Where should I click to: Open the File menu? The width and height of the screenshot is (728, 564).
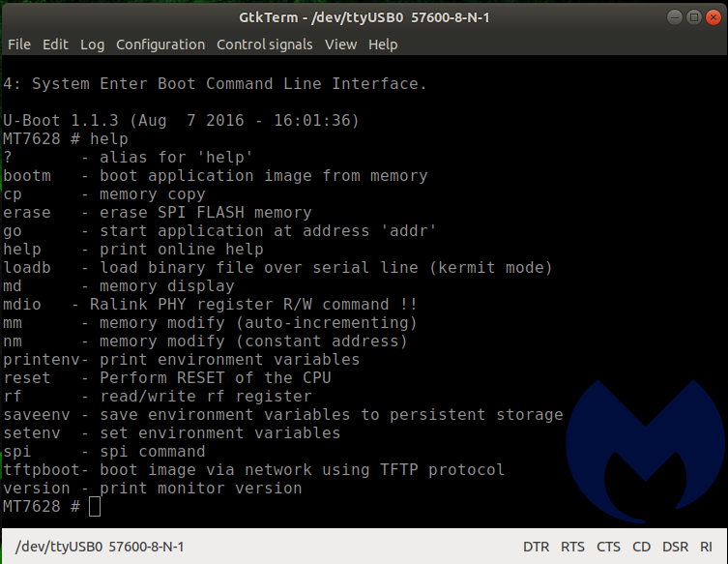pos(19,45)
